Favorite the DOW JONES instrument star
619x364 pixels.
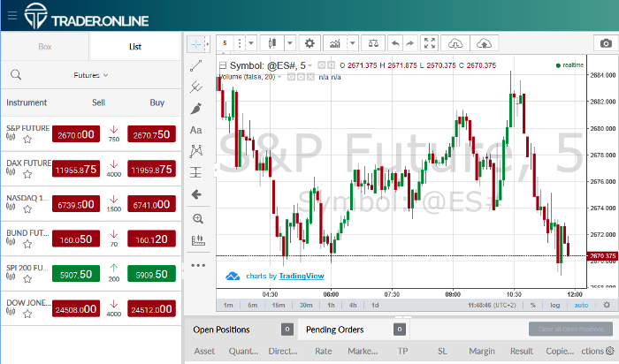(x=27, y=314)
